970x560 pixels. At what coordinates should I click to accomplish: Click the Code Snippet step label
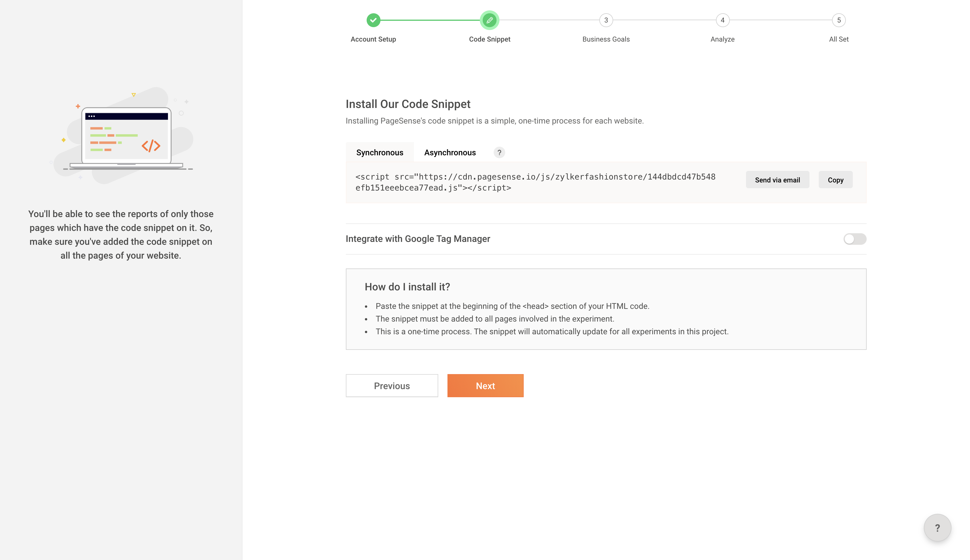point(489,39)
